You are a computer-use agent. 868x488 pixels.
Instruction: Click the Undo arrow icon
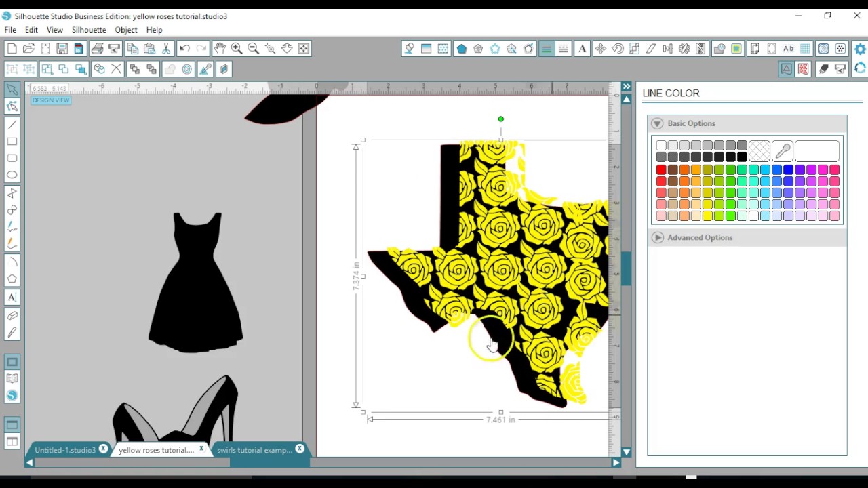point(184,49)
